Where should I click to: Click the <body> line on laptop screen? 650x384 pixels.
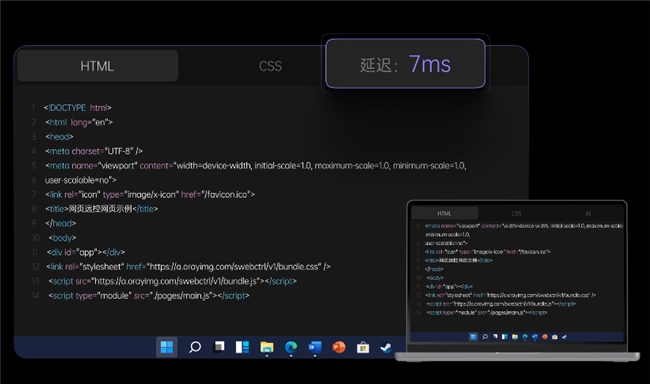(x=435, y=278)
